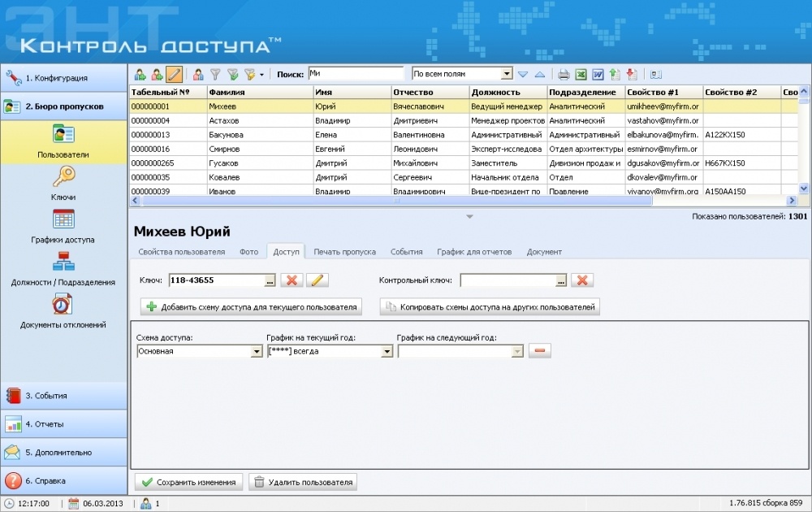Open Ключи in the sidebar
812x512 pixels.
click(63, 184)
